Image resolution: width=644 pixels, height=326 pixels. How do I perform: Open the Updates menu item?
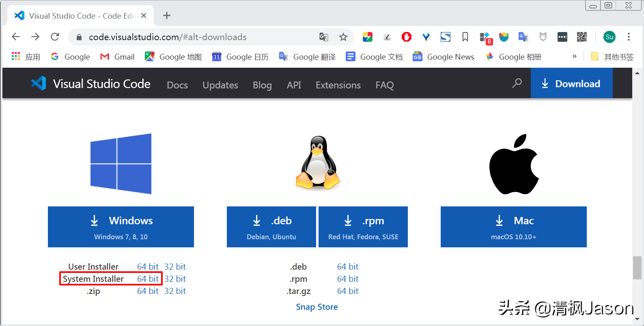220,85
